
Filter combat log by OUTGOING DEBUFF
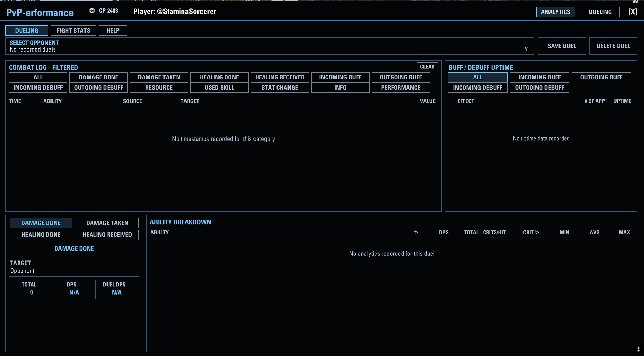(x=99, y=88)
